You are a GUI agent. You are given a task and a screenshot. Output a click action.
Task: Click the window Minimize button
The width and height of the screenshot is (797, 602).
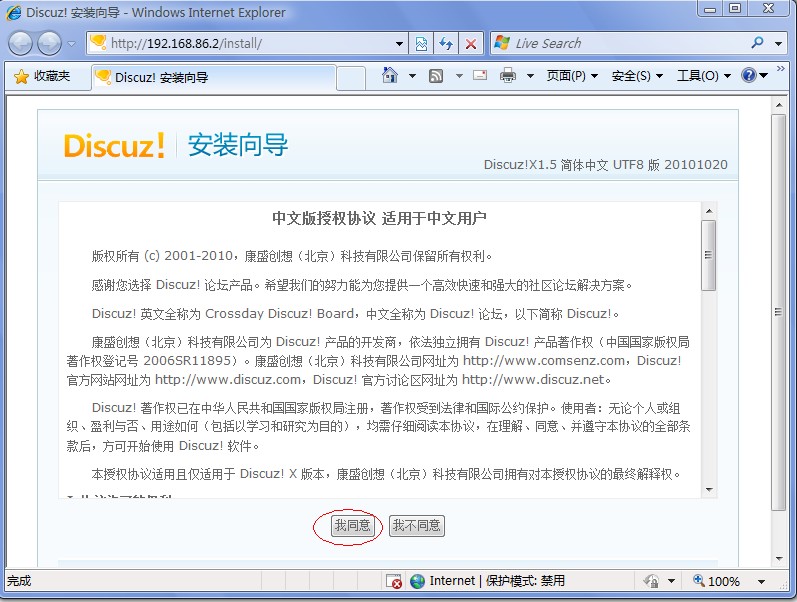(x=710, y=8)
